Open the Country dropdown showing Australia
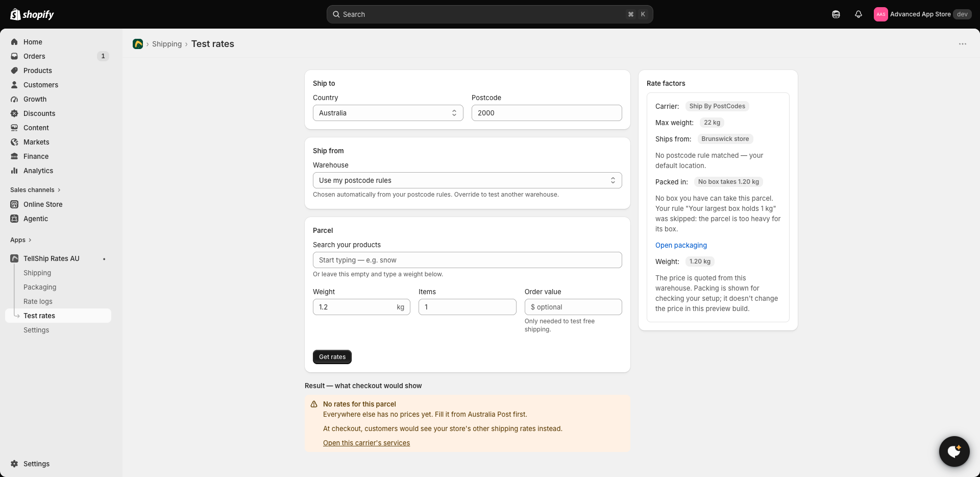 pyautogui.click(x=388, y=113)
